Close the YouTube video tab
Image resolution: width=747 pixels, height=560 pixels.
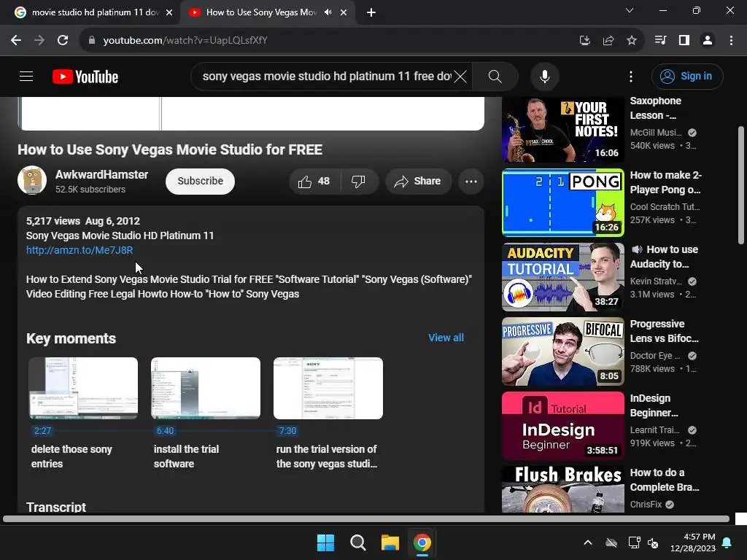[x=344, y=12]
